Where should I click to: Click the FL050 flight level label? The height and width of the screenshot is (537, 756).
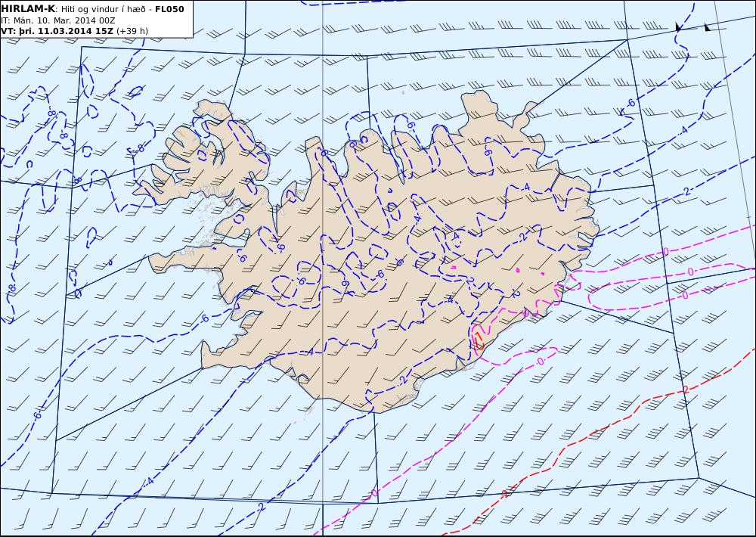pyautogui.click(x=169, y=9)
